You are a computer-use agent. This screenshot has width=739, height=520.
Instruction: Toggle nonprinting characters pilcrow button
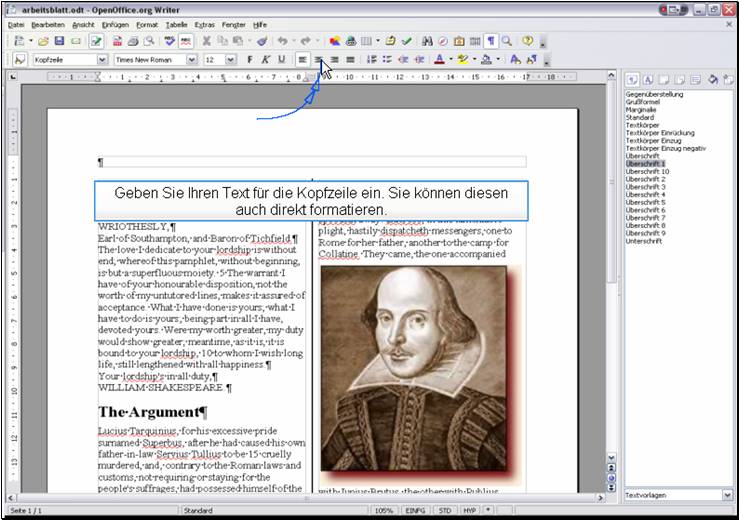click(x=491, y=41)
